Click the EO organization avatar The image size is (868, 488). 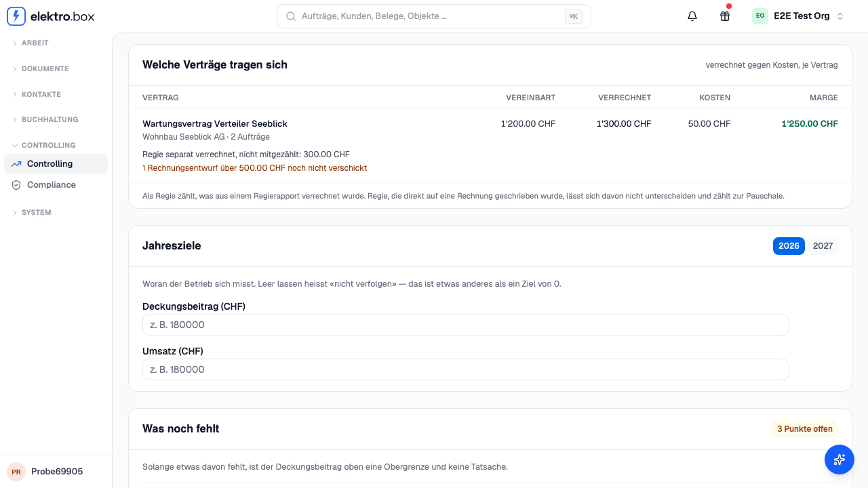coord(760,16)
